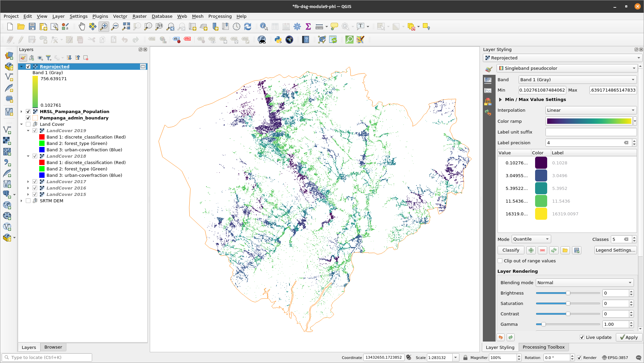Image resolution: width=644 pixels, height=363 pixels.
Task: Toggle visibility of SRTM DEM group
Action: 28,201
